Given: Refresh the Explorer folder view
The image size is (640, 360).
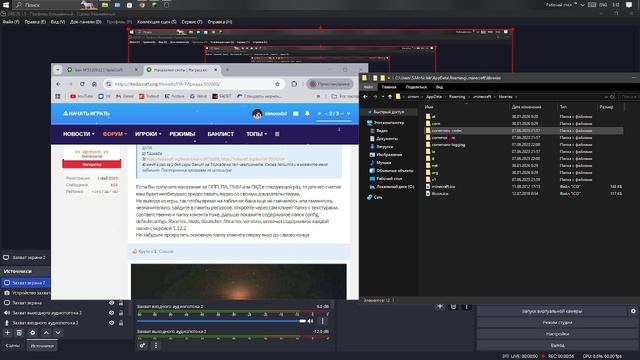Looking at the screenshot, I should [612, 97].
